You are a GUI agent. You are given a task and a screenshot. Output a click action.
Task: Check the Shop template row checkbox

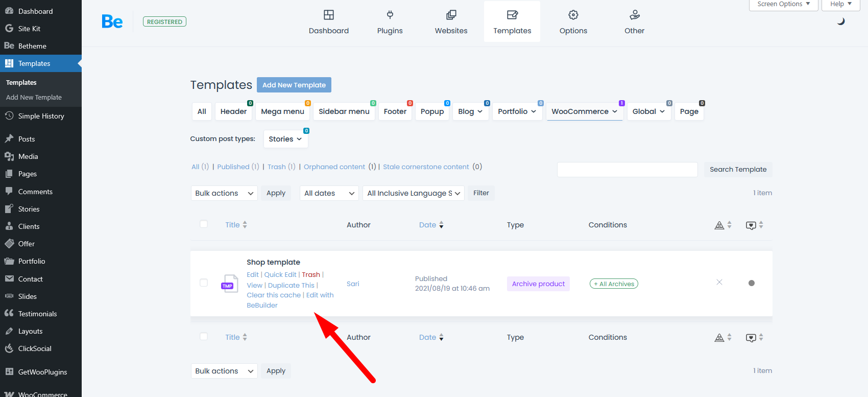[204, 283]
